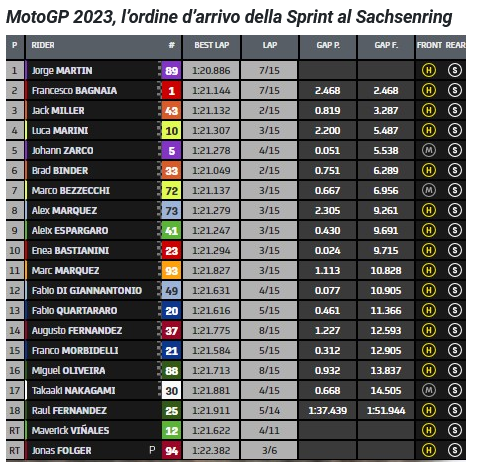The image size is (477, 468).
Task: Click Takaaki Nakagami's medium front tyre icon
Action: tap(429, 390)
